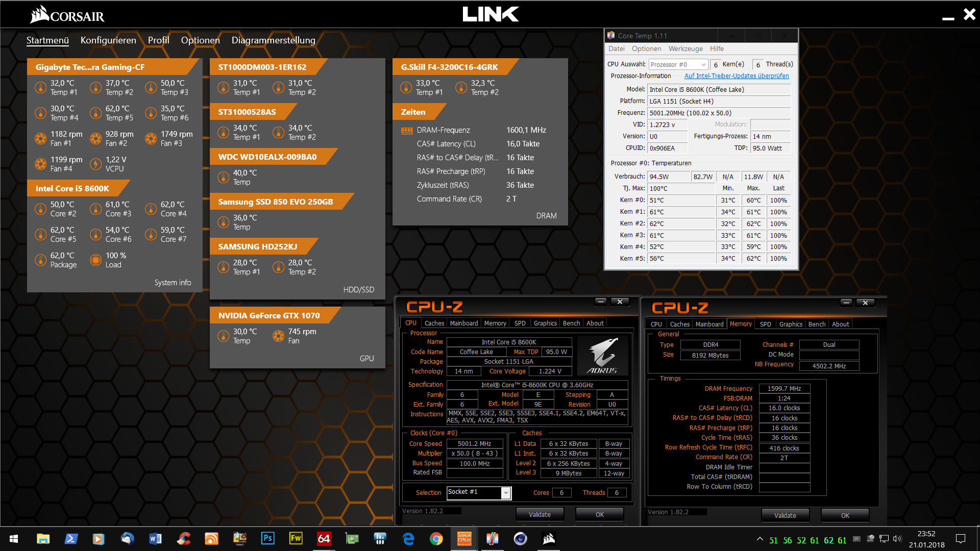Screen dimensions: 980x551
Task: Expand Socket #1 selection dropdown
Action: click(505, 493)
